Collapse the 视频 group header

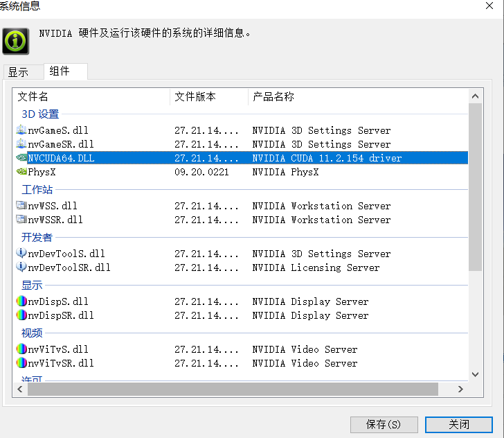point(32,333)
